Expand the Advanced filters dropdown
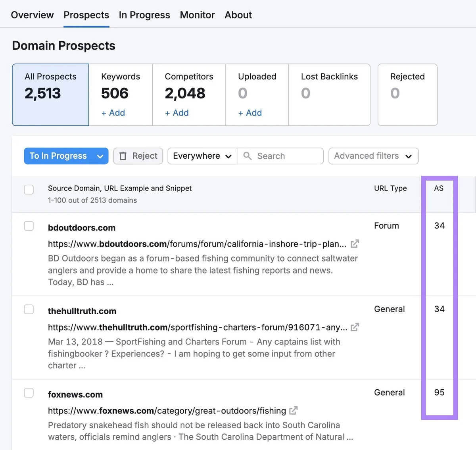This screenshot has height=450, width=476. pyautogui.click(x=373, y=156)
